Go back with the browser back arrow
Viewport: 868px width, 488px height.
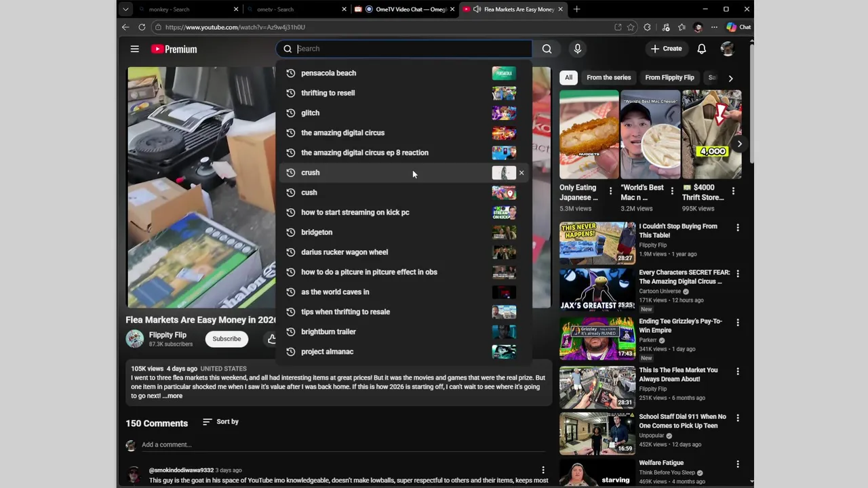point(125,27)
